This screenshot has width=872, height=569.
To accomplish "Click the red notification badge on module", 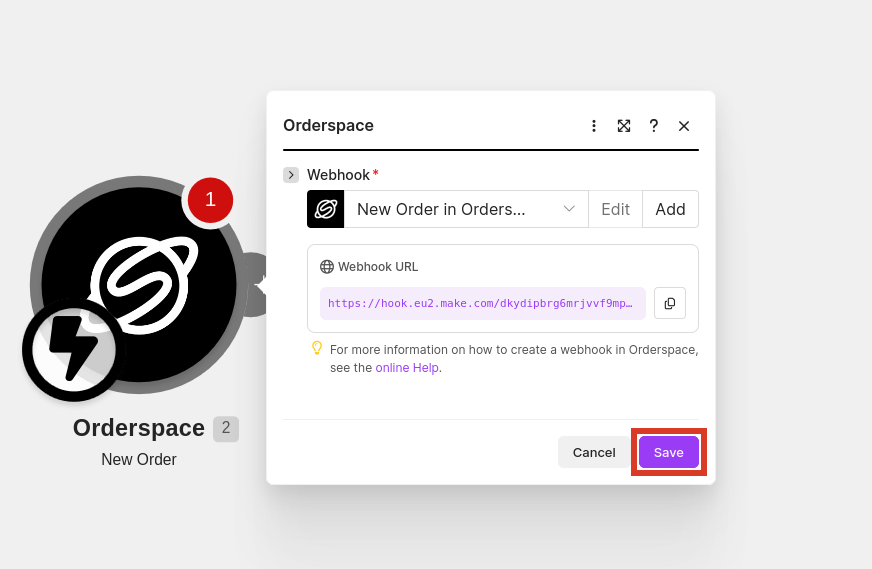I will (x=210, y=200).
